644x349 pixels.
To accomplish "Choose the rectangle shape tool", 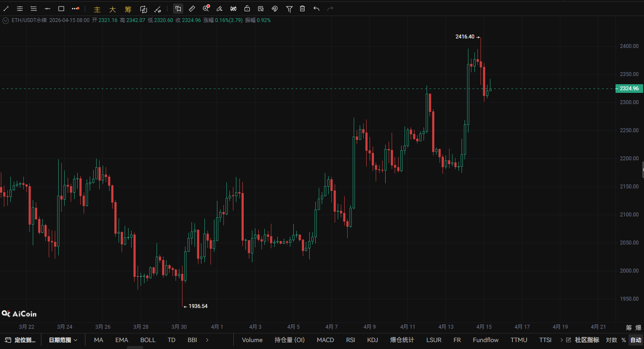I will coord(61,9).
